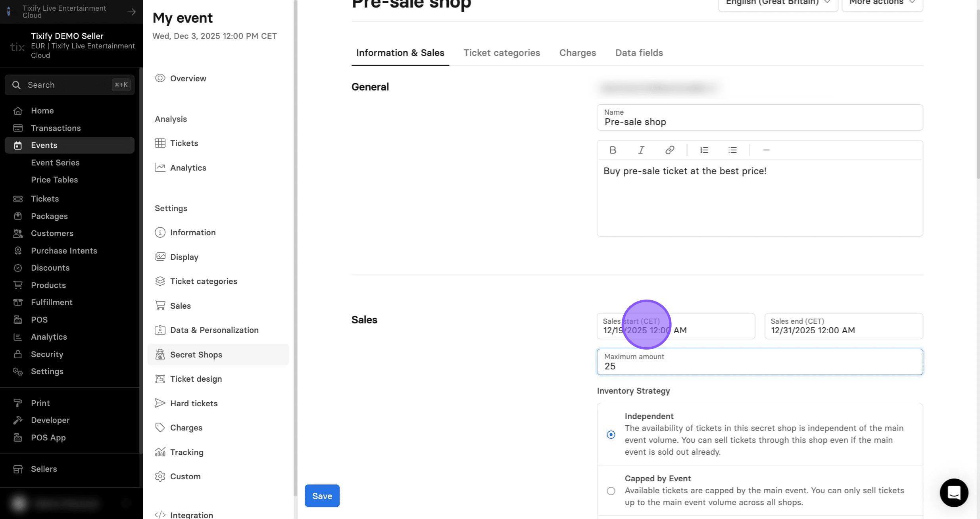980x519 pixels.
Task: Edit the Sales end (CET) date field
Action: [x=844, y=326]
